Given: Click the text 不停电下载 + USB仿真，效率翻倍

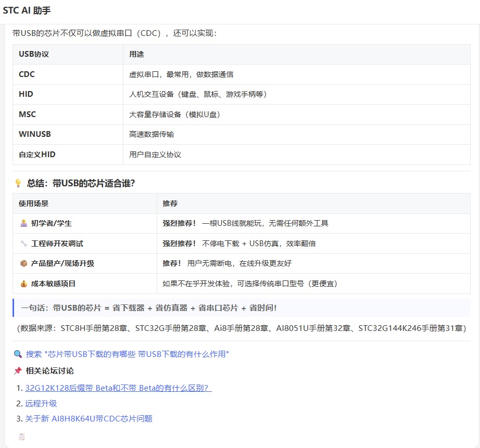Looking at the screenshot, I should 259,244.
